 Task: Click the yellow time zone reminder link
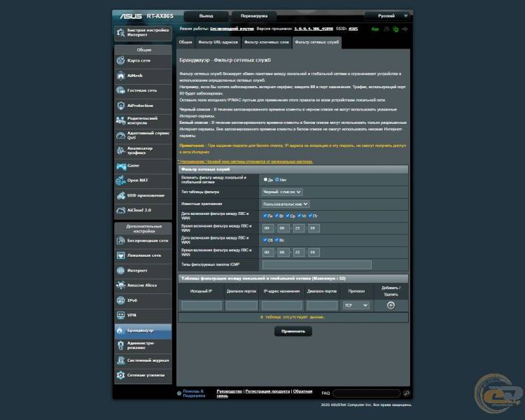click(246, 162)
